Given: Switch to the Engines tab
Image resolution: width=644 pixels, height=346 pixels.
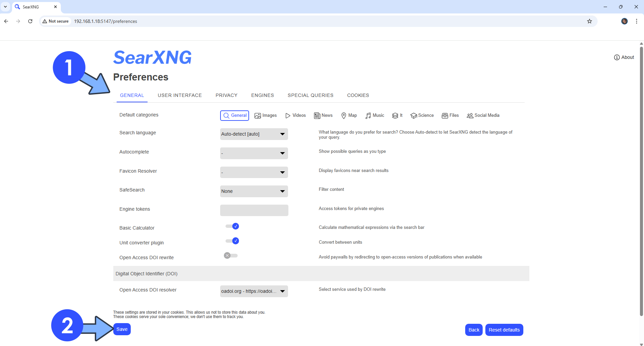Looking at the screenshot, I should coord(262,95).
